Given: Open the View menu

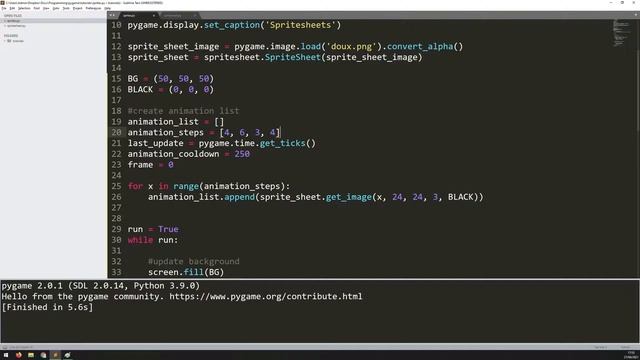Looking at the screenshot, I should (x=46, y=8).
